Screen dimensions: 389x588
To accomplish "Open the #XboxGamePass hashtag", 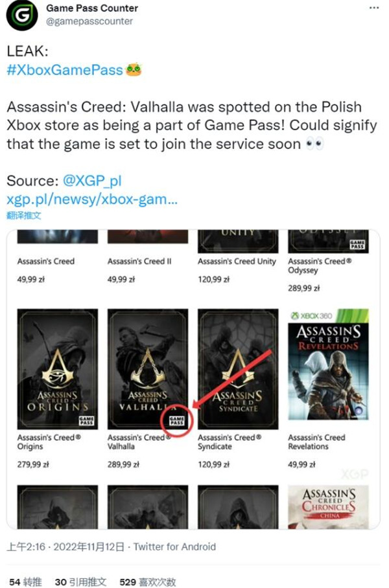I will 65,70.
